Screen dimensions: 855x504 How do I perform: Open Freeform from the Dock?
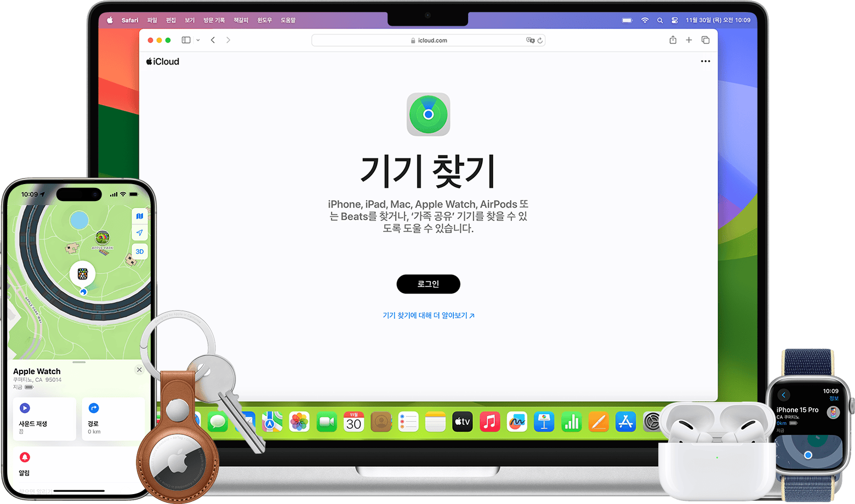point(517,422)
